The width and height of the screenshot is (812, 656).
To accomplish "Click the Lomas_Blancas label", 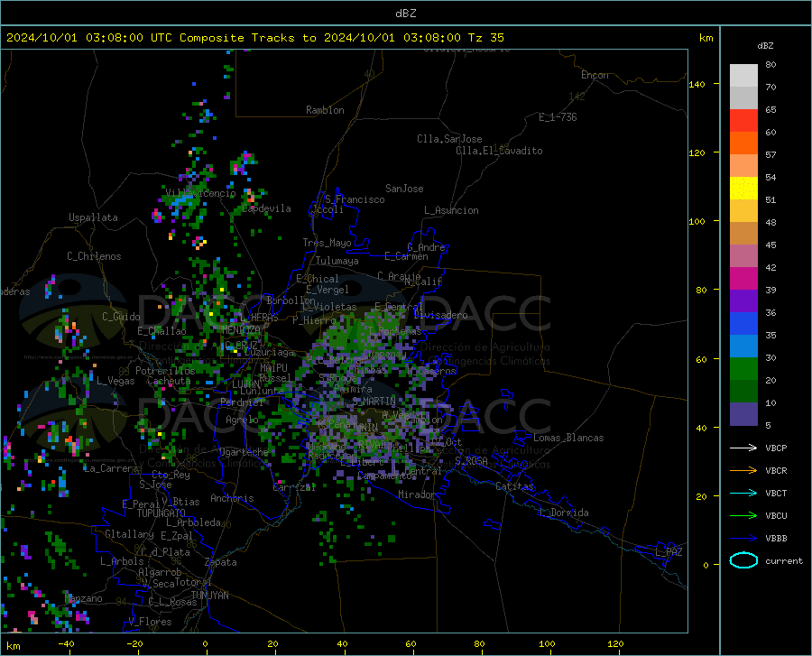I will click(568, 438).
